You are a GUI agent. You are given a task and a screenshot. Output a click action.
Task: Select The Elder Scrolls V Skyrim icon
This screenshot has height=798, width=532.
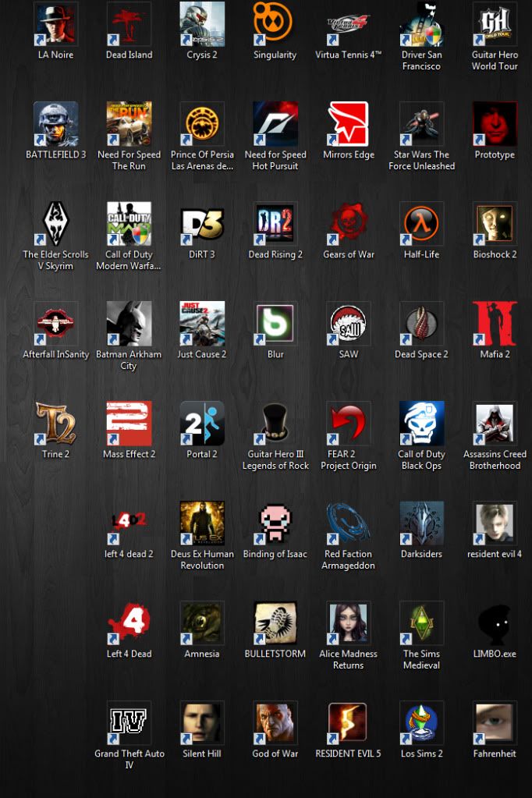[x=55, y=223]
